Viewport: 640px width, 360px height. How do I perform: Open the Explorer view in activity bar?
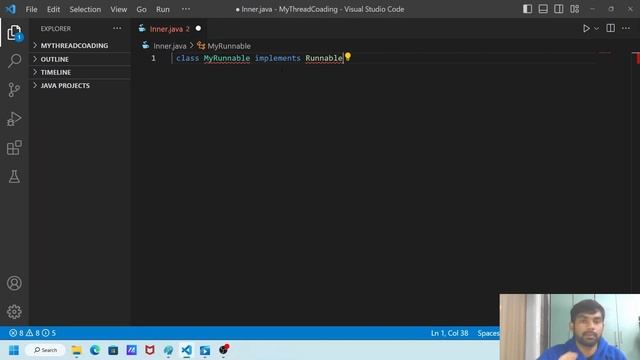click(x=14, y=33)
